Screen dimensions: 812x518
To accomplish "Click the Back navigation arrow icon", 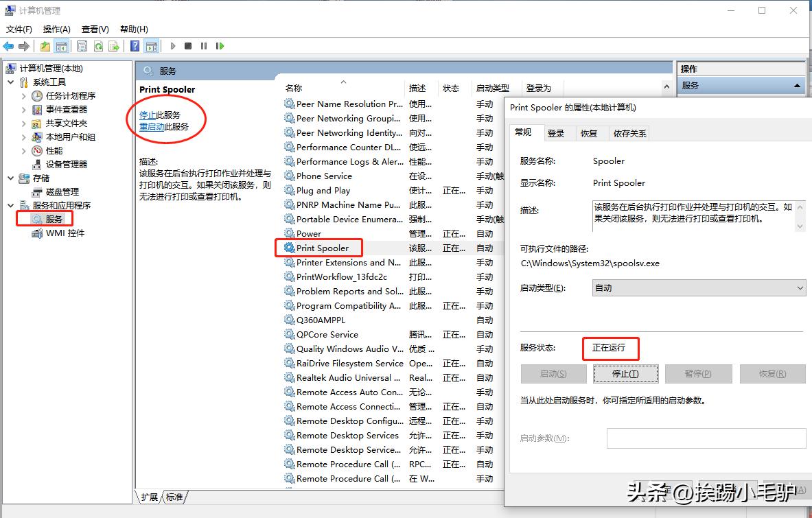I will (x=8, y=46).
